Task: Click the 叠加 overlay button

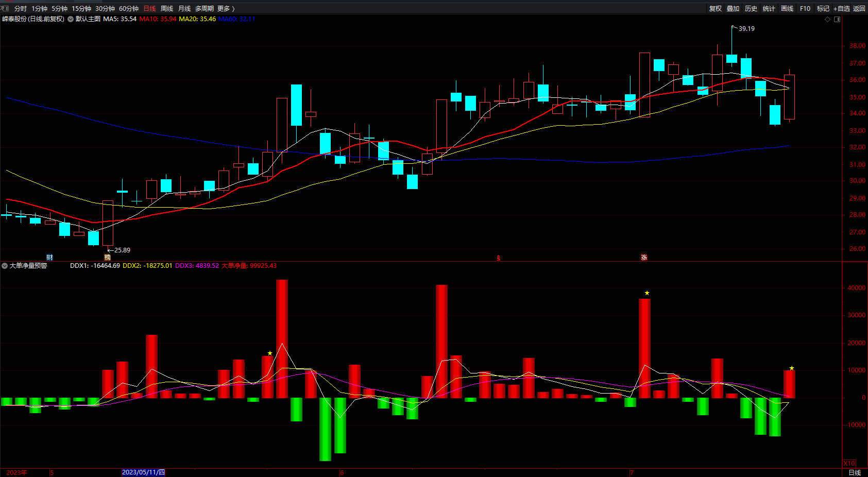Action: (x=733, y=9)
